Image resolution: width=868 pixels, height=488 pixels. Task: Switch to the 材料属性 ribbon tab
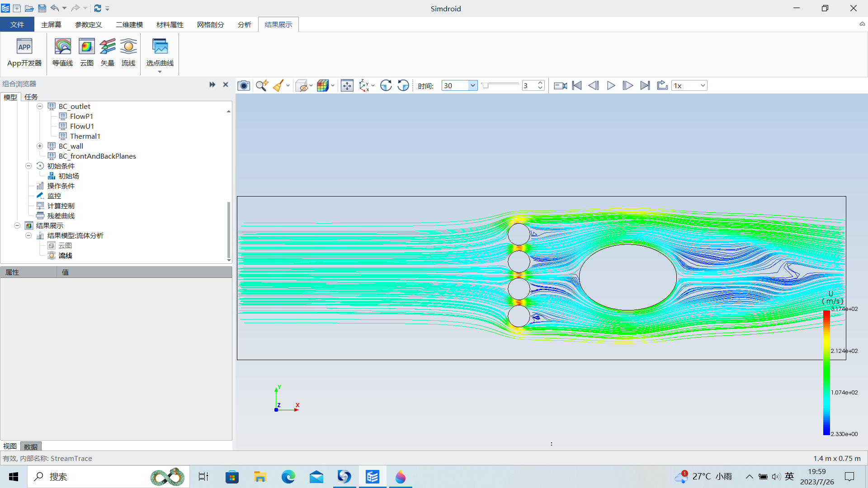point(170,24)
